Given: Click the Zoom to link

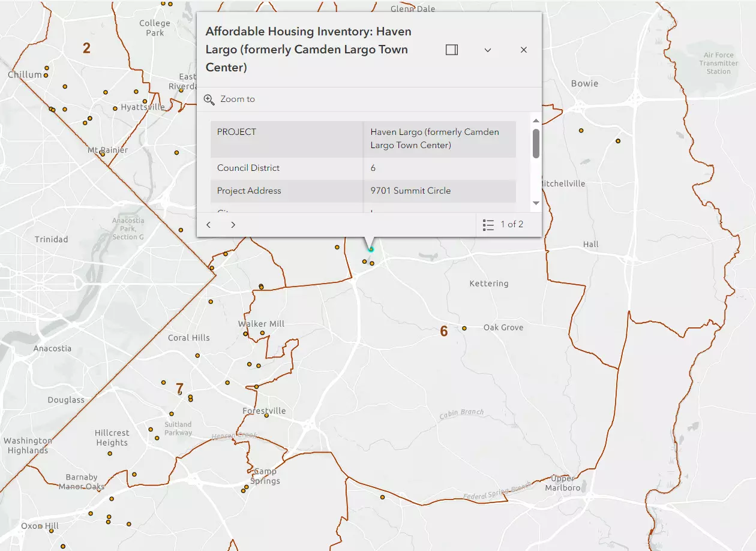Looking at the screenshot, I should point(238,100).
